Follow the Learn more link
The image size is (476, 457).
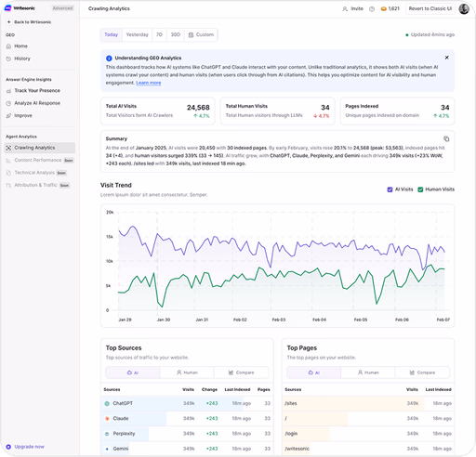coord(149,83)
